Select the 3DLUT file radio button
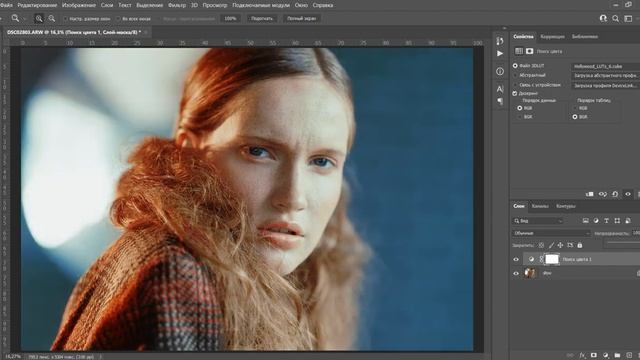The image size is (640, 360). (x=515, y=66)
